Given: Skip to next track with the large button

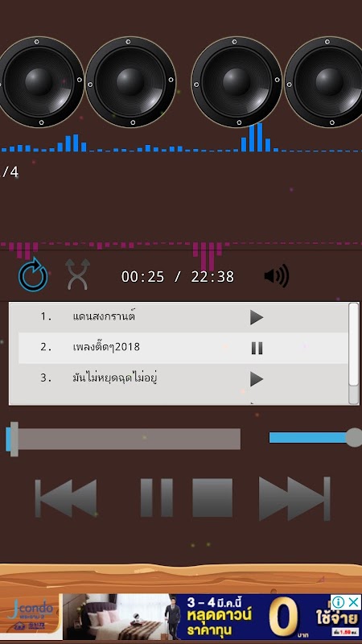Looking at the screenshot, I should pos(294,498).
